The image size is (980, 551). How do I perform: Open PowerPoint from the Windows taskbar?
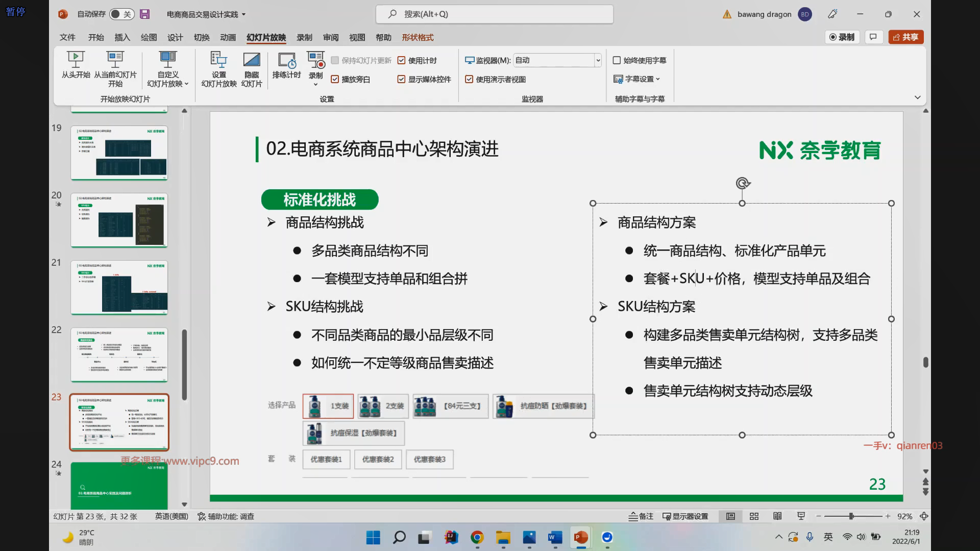(581, 537)
